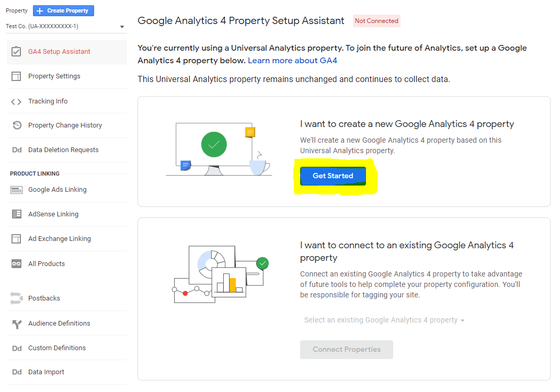Image resolution: width=560 pixels, height=392 pixels.
Task: Open the Ad Exchange Linking menu item
Action: 59,239
